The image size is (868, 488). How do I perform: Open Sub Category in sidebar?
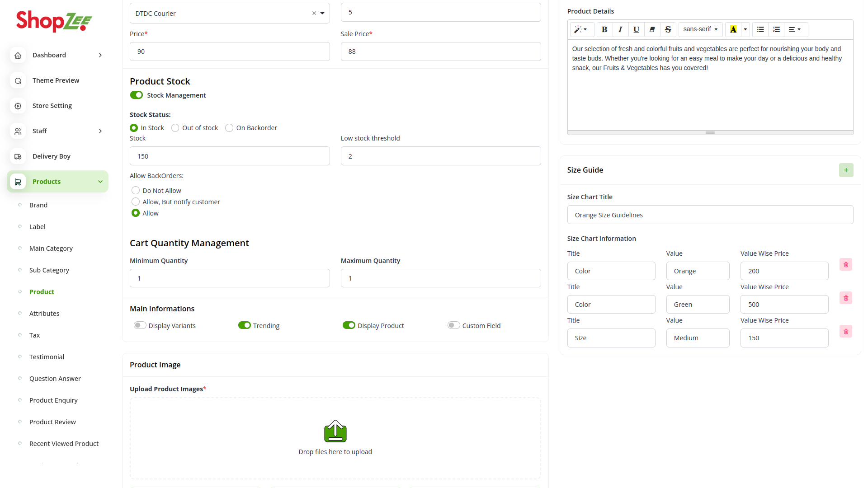pos(49,270)
